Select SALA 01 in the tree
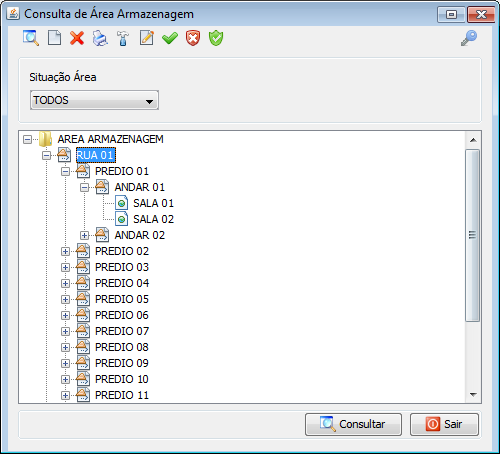The image size is (500, 454). pos(153,203)
